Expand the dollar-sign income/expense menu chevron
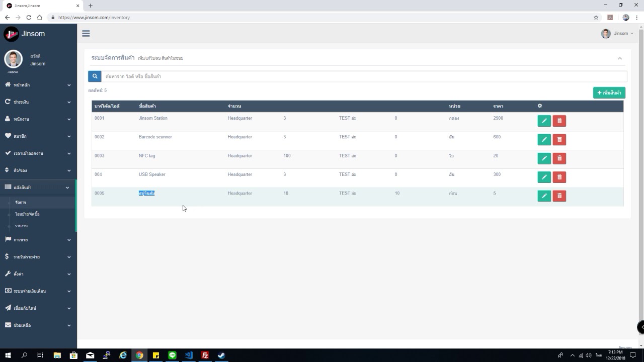This screenshot has height=362, width=644. [69, 257]
